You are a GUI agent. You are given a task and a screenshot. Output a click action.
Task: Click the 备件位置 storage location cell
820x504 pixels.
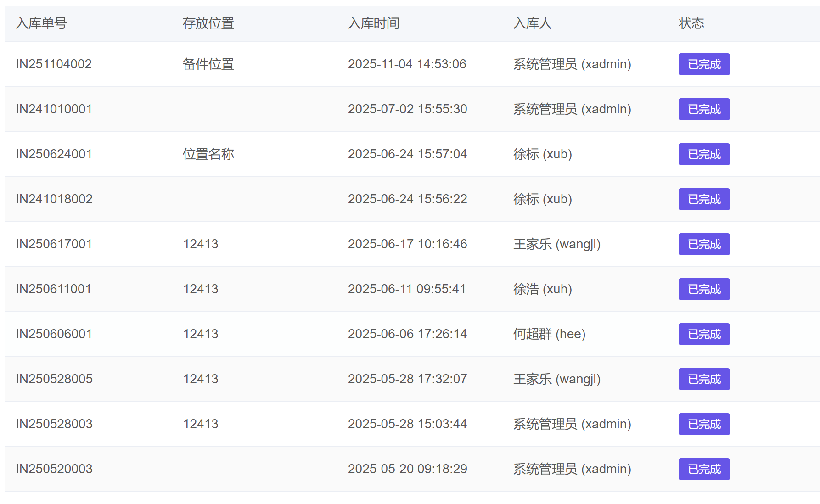208,64
